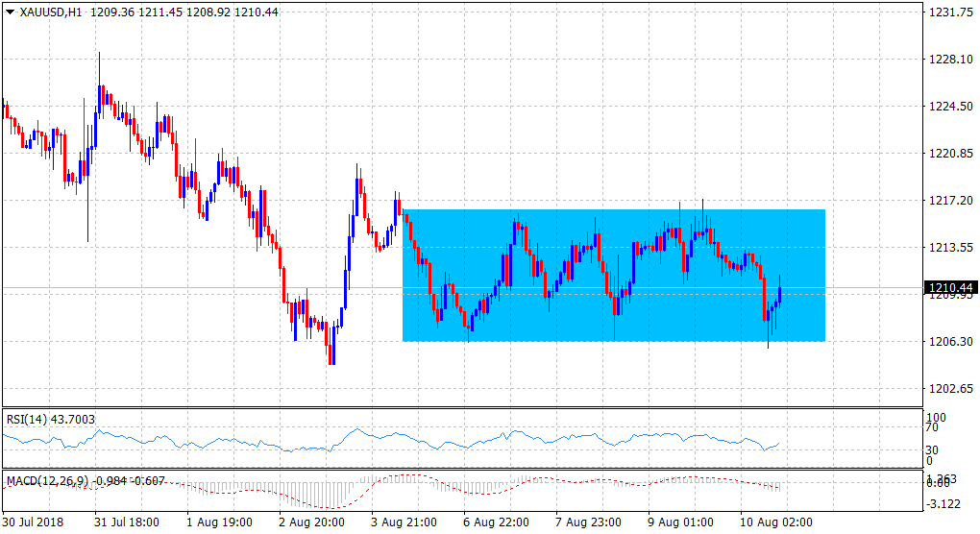The width and height of the screenshot is (980, 534).
Task: Select the 30 Jul 2018 date marker
Action: (33, 522)
